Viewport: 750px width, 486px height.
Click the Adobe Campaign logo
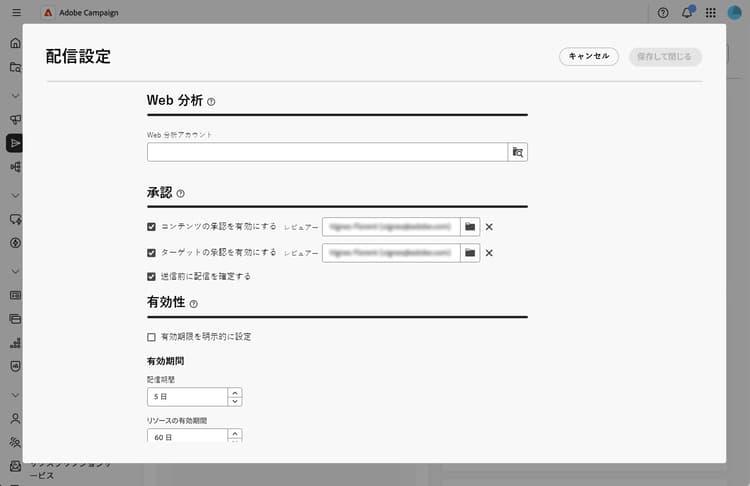tap(47, 13)
